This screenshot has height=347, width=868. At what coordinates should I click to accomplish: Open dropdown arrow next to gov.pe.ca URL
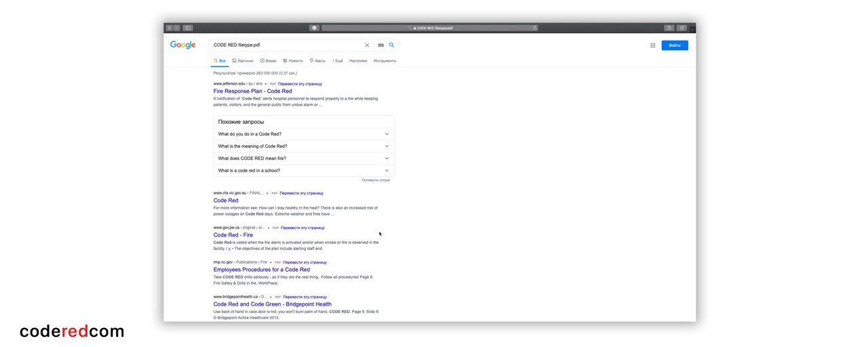point(269,228)
